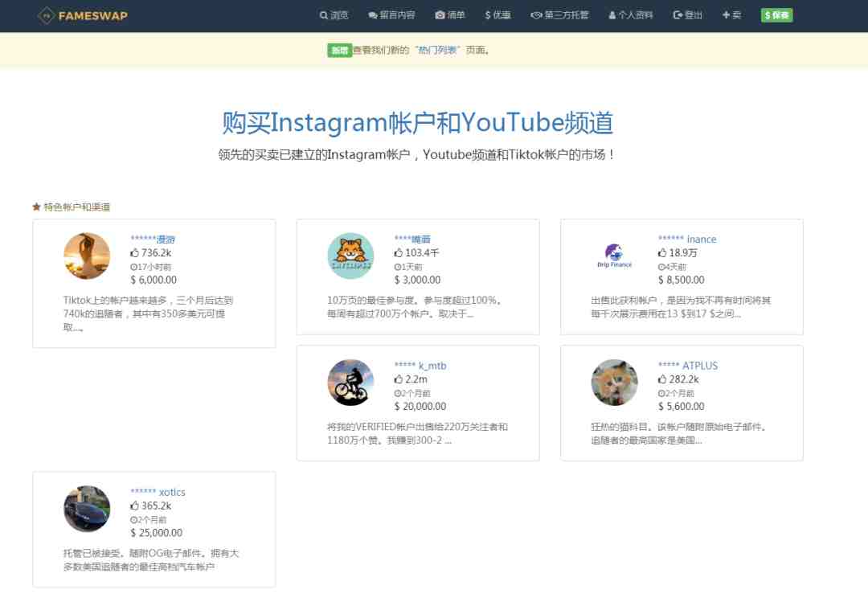Open the ATPLUS account link
The width and height of the screenshot is (868, 606).
pos(687,366)
